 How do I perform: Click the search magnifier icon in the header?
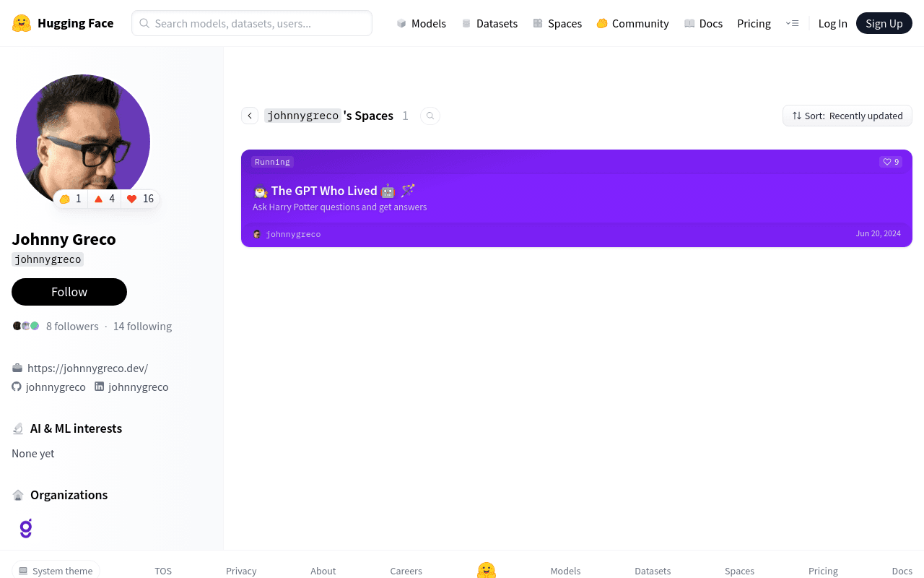(144, 23)
